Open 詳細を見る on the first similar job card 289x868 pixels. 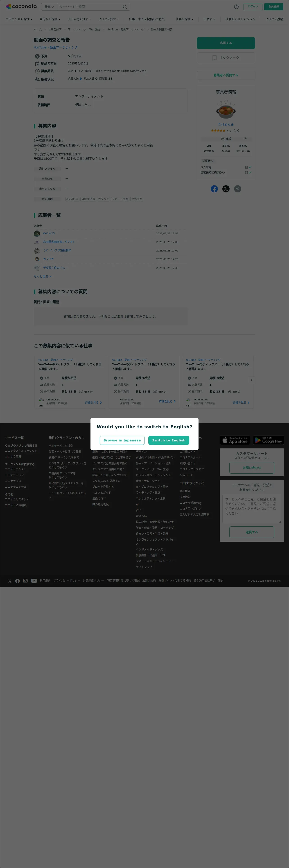coord(93,403)
